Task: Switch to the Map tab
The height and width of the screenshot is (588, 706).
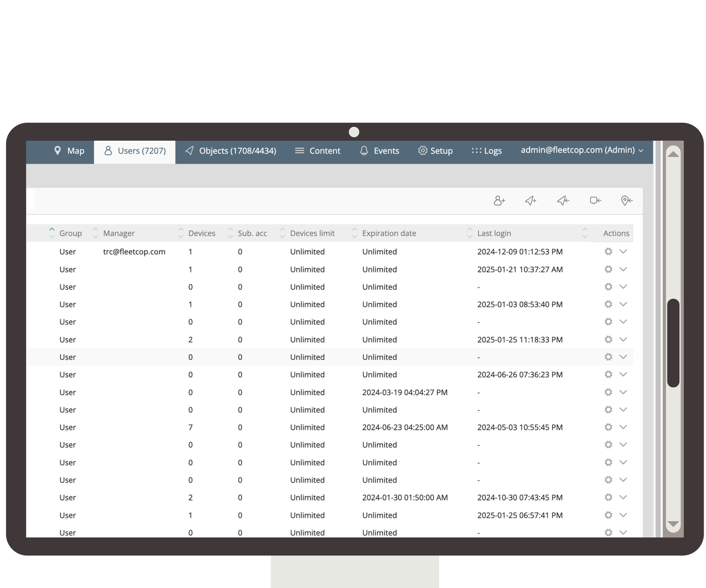Action: pos(69,151)
